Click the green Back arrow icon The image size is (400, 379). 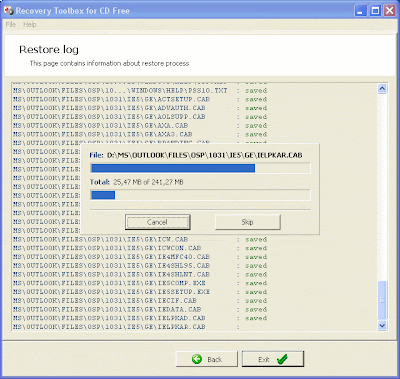[197, 359]
